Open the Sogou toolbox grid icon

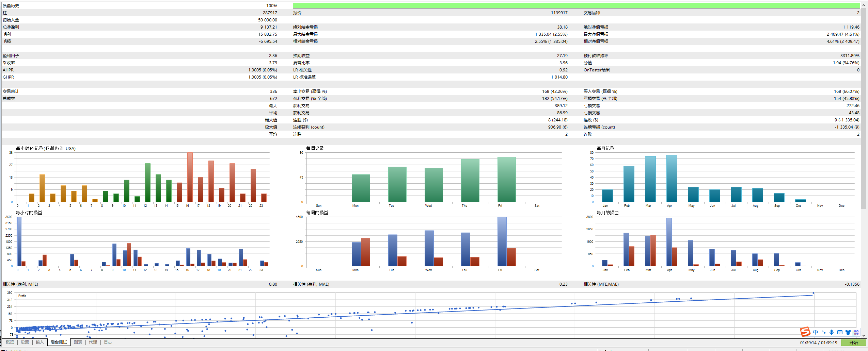(x=856, y=332)
